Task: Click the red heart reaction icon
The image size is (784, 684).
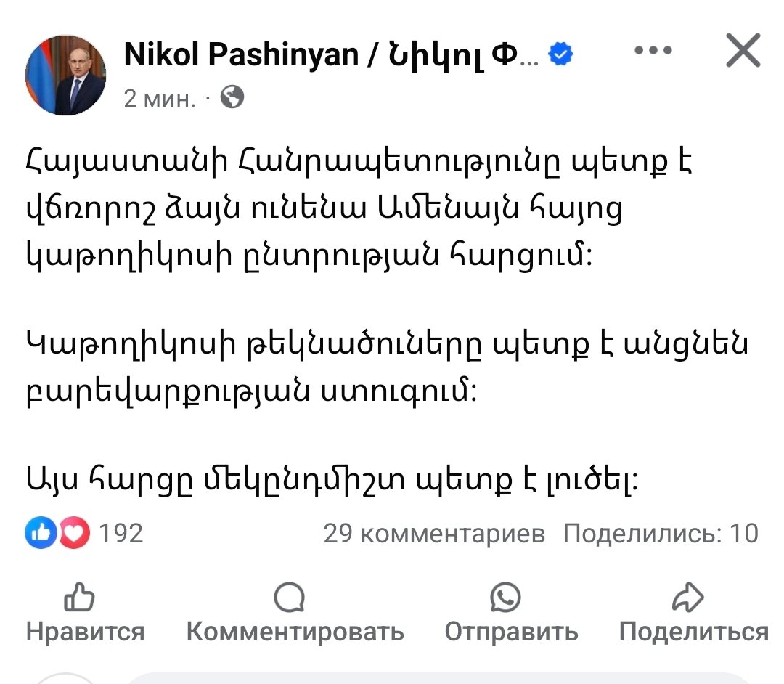Action: click(x=75, y=532)
